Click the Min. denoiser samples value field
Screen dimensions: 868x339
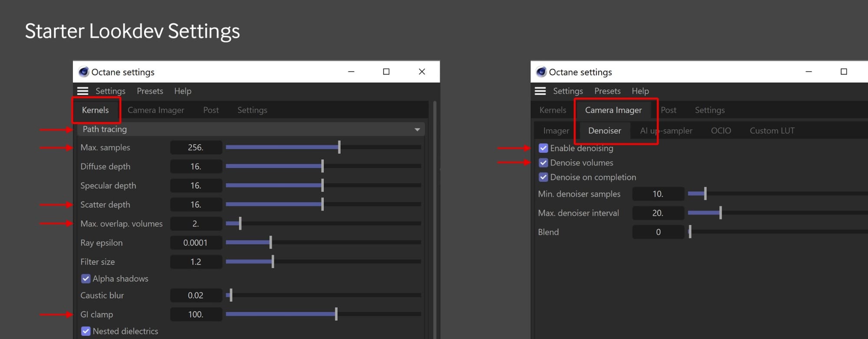658,194
